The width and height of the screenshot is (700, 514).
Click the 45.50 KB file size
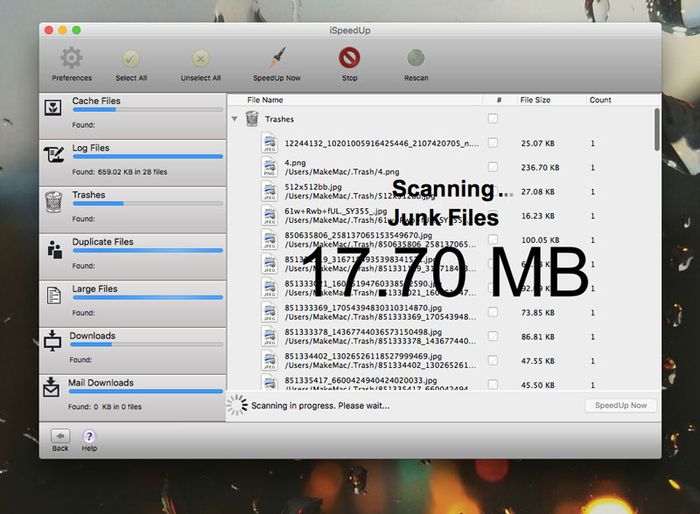click(x=538, y=385)
